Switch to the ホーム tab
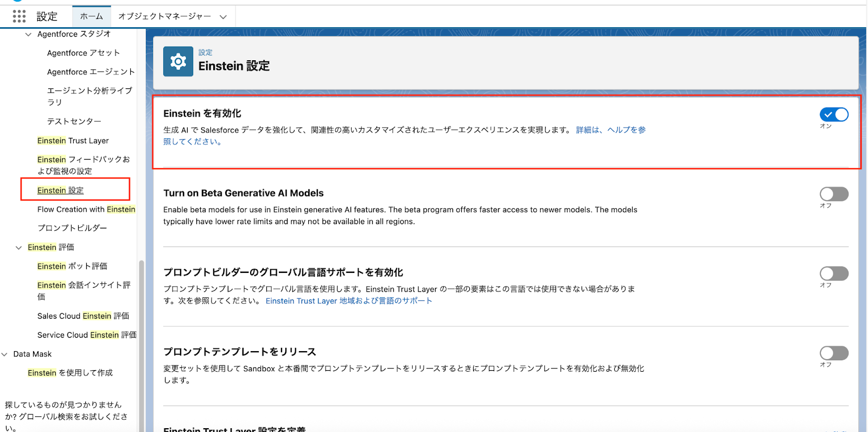 [91, 16]
